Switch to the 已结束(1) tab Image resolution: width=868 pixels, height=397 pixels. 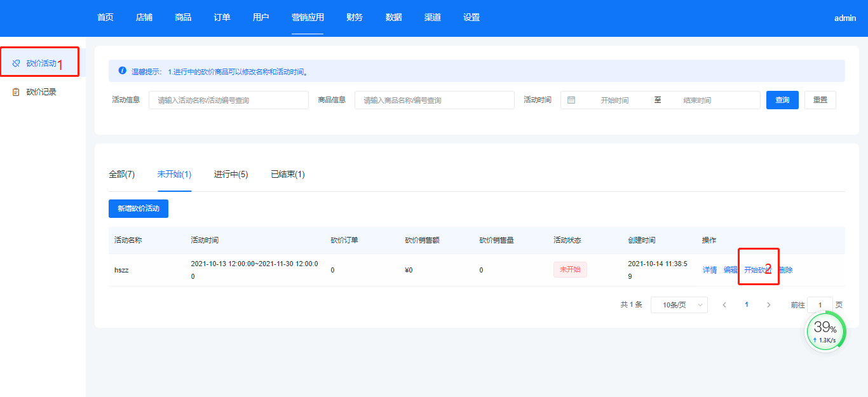(287, 174)
